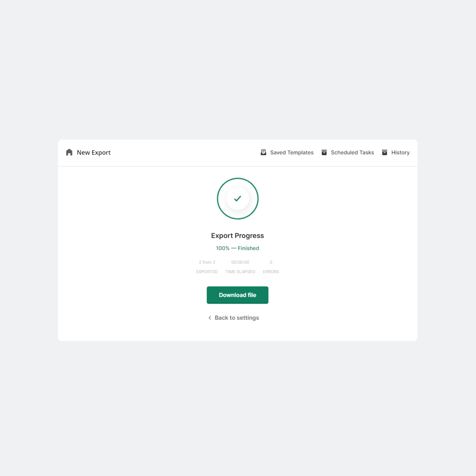Click the green checkmark icon
The height and width of the screenshot is (476, 476).
(x=238, y=198)
